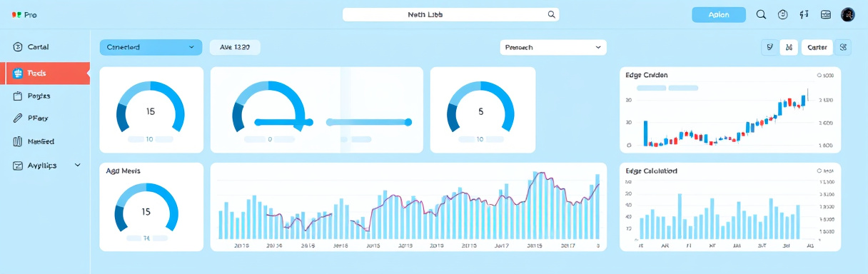Click the calendar card icon in header
This screenshot has width=868, height=274.
(826, 14)
